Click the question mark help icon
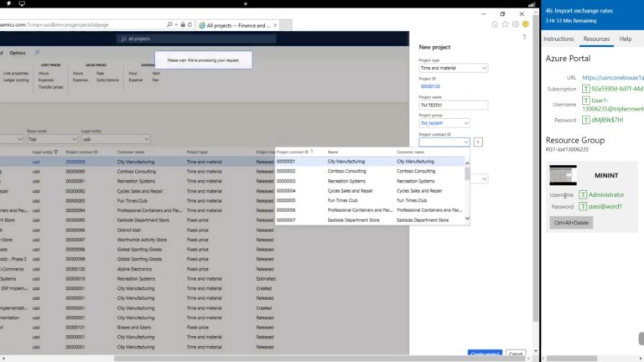 pyautogui.click(x=524, y=38)
